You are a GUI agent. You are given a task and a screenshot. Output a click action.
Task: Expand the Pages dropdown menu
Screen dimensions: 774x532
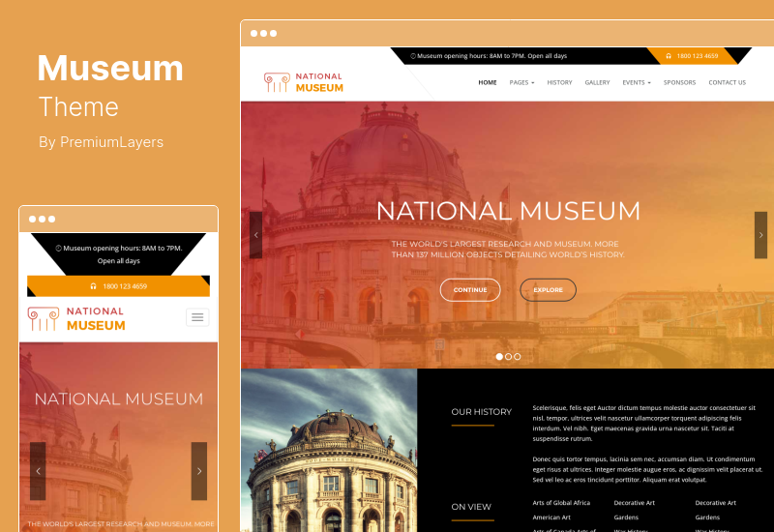(521, 82)
